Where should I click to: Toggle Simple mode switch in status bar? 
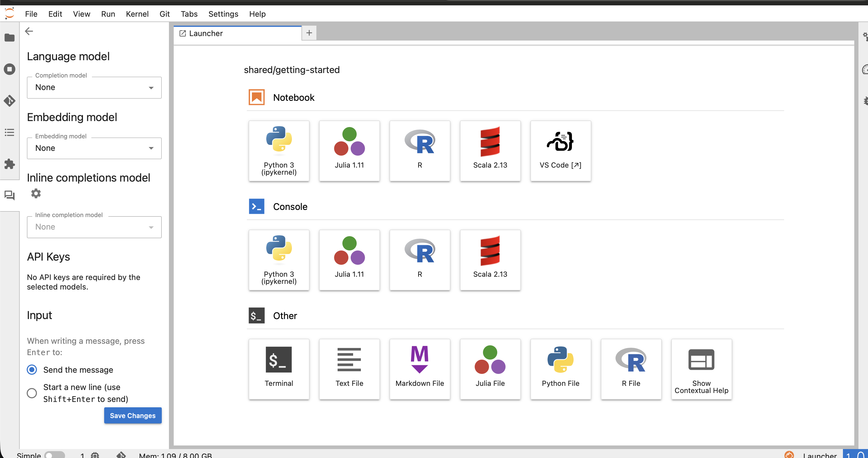click(x=55, y=455)
